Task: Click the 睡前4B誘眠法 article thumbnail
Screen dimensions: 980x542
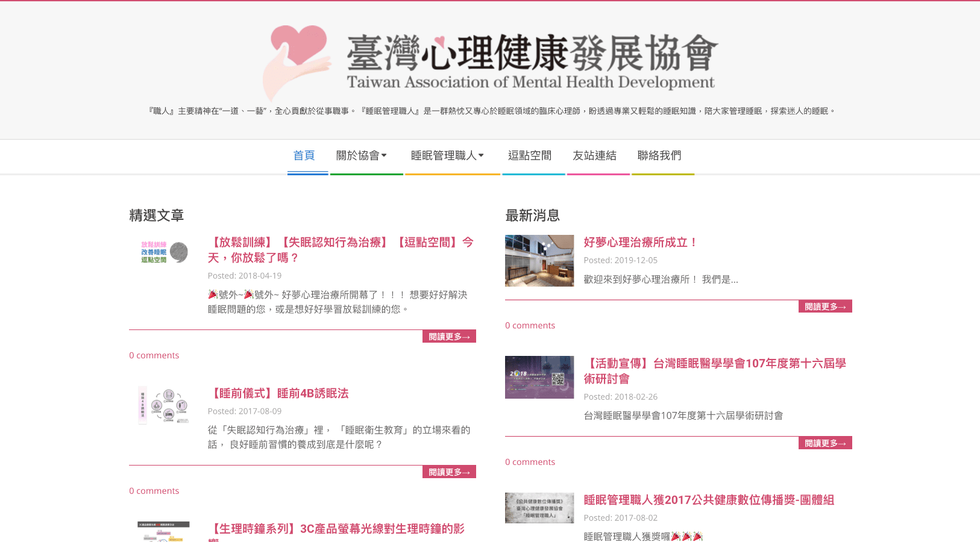Action: coord(163,405)
